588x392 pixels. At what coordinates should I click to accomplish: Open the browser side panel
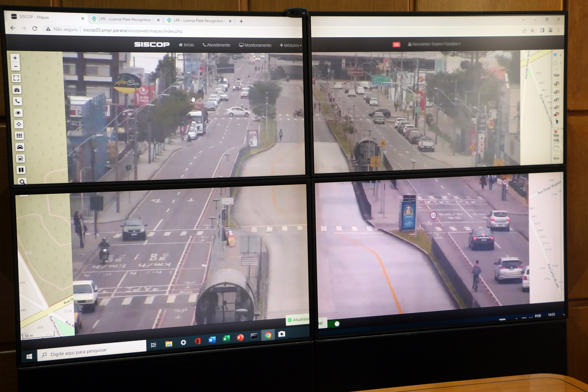click(542, 30)
